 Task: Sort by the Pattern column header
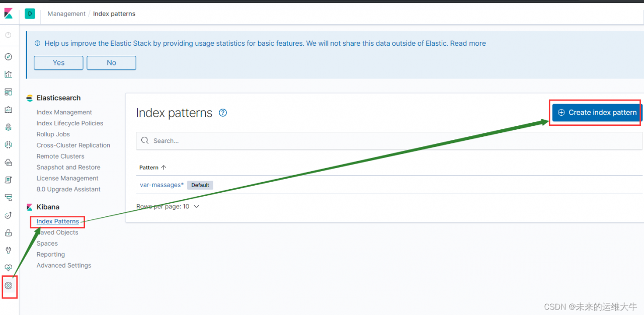tap(152, 168)
